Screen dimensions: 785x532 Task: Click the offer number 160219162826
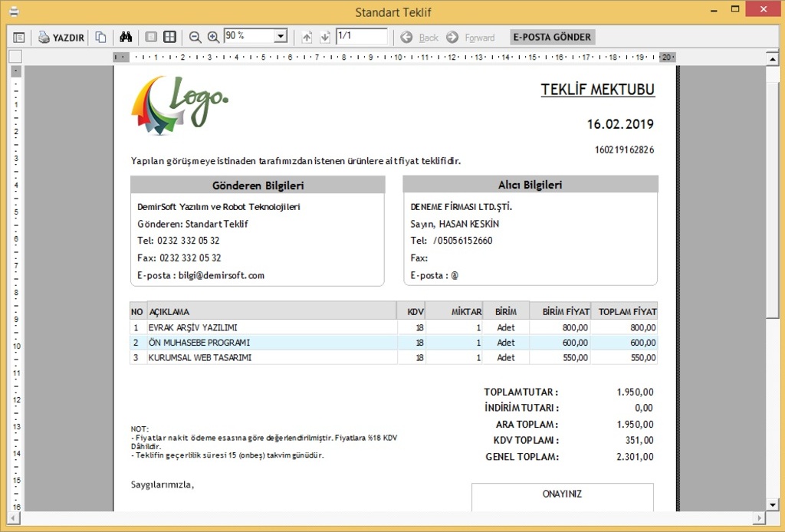pos(624,149)
